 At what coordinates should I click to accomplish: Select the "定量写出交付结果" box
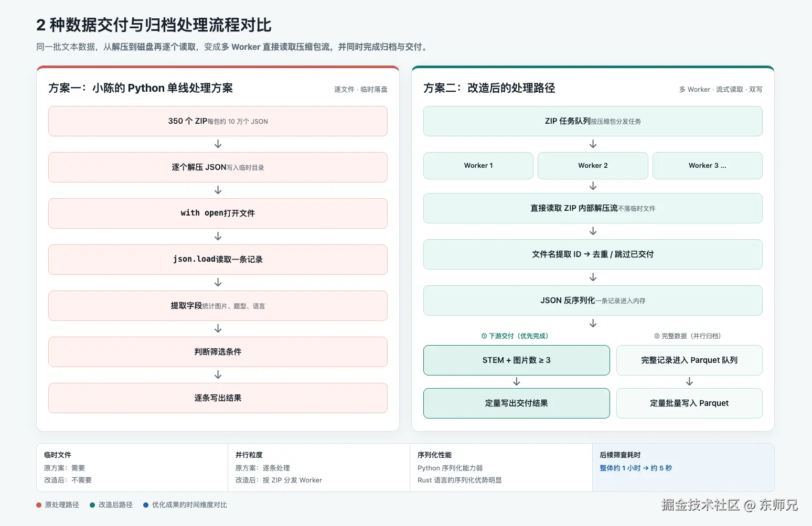(517, 403)
